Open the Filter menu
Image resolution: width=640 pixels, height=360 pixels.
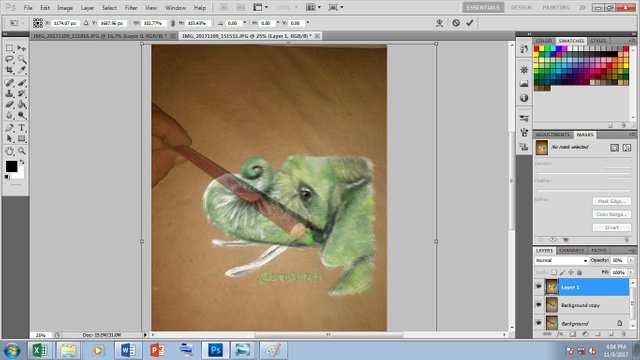tap(131, 8)
